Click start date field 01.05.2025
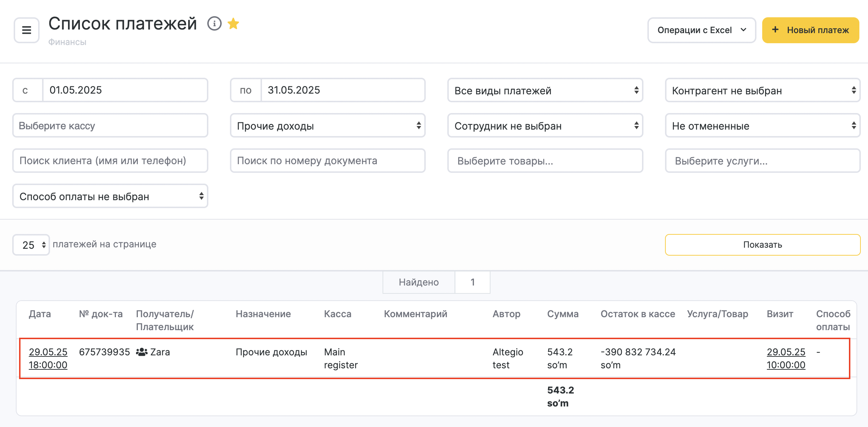Image resolution: width=868 pixels, height=427 pixels. (125, 90)
